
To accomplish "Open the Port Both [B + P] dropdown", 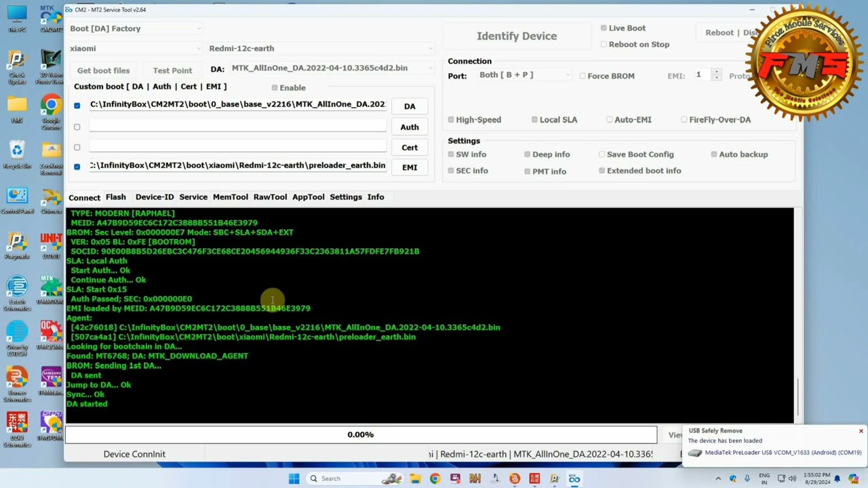I will tap(524, 75).
